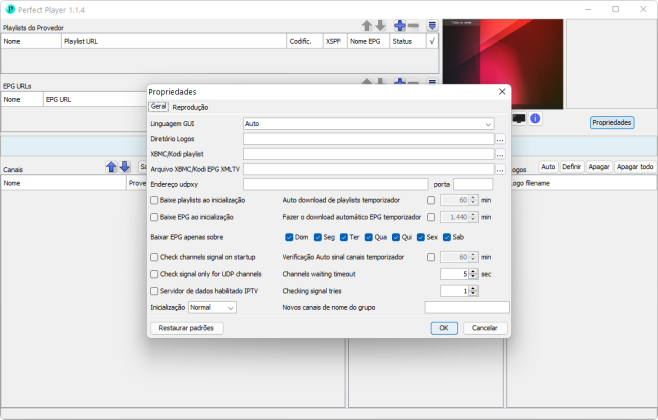
Task: Click Novos canais de nome do grupo field
Action: (467, 308)
